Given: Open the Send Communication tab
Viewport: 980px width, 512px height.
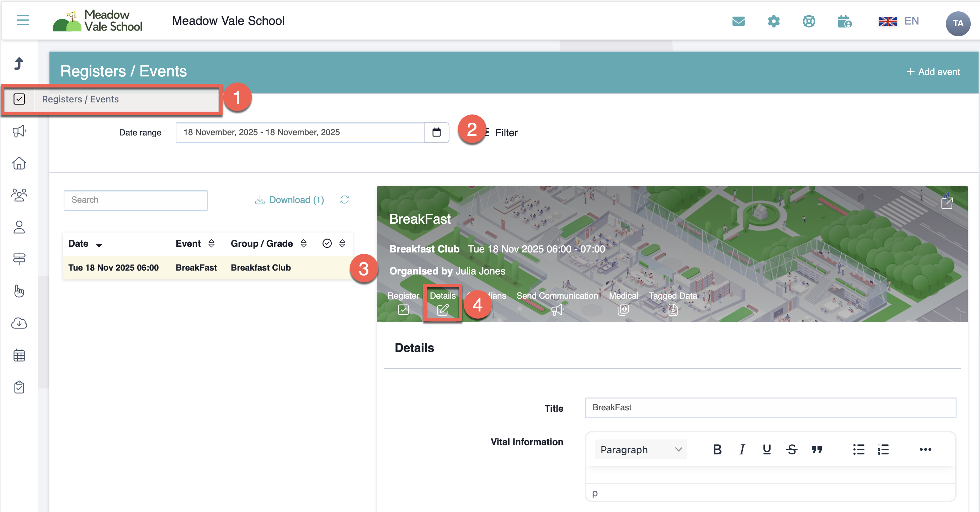Looking at the screenshot, I should (557, 303).
